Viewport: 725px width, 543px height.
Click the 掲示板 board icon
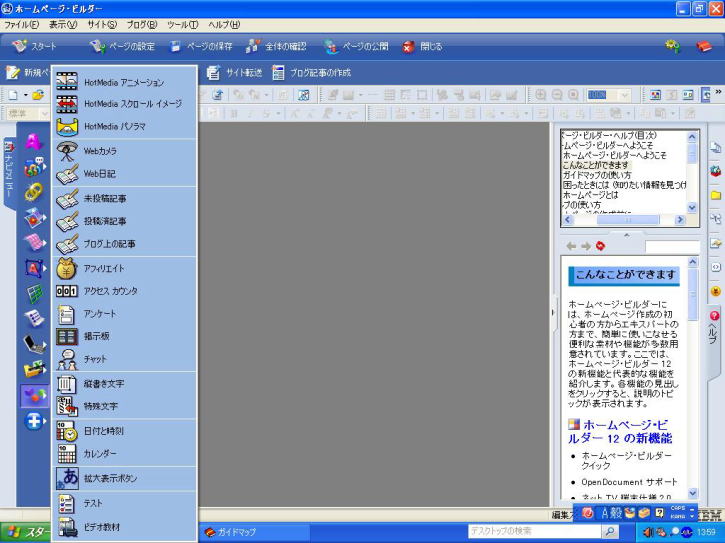pyautogui.click(x=67, y=336)
